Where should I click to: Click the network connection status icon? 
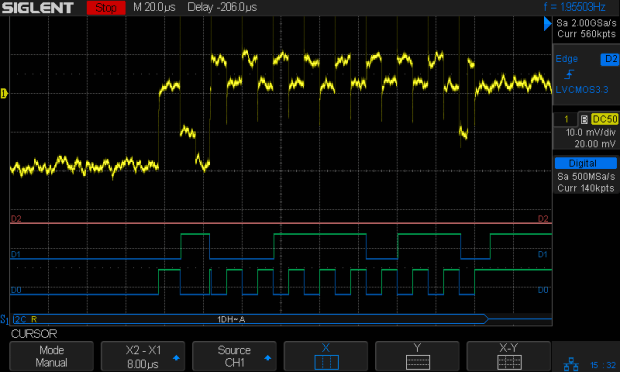click(x=571, y=364)
